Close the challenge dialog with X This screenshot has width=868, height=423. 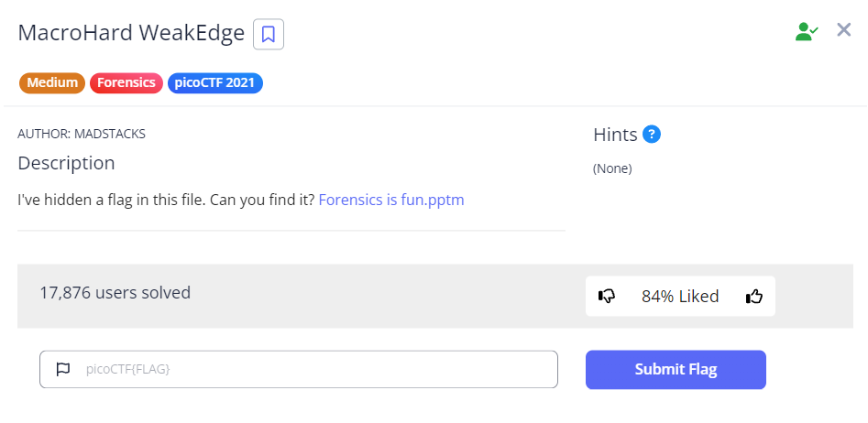pyautogui.click(x=844, y=30)
